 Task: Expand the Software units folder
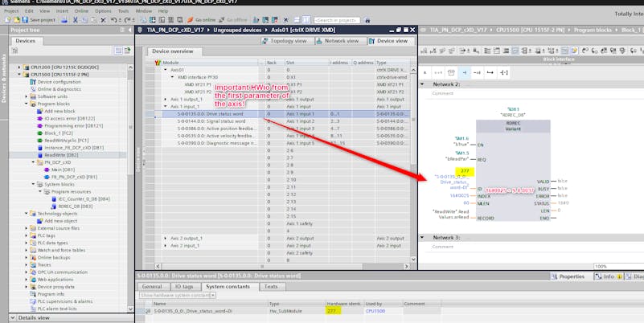[x=27, y=96]
